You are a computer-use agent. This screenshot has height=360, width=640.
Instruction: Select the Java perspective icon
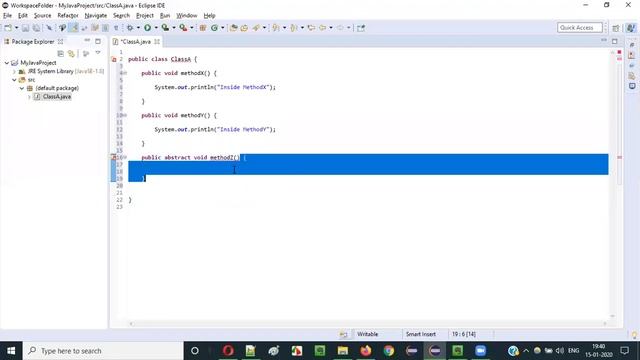pos(631,28)
